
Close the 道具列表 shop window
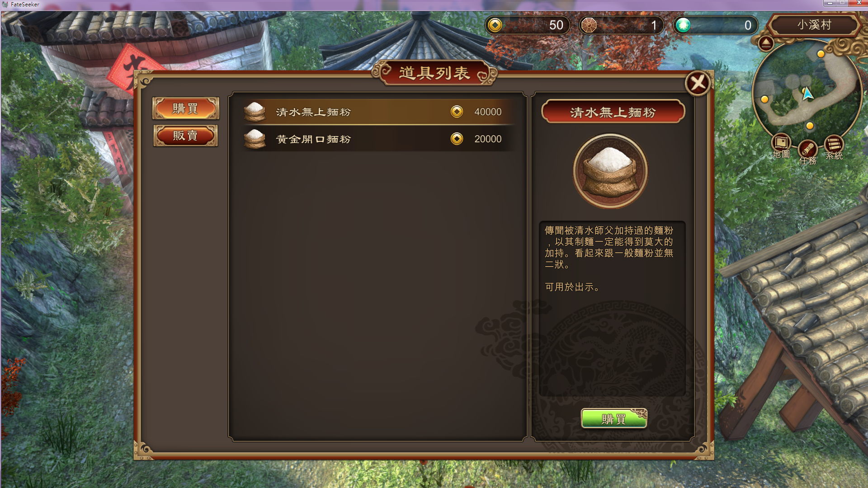(x=698, y=83)
